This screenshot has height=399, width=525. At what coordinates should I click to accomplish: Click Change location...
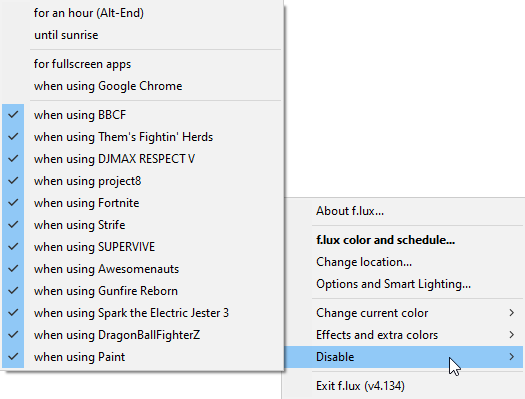pos(403,262)
